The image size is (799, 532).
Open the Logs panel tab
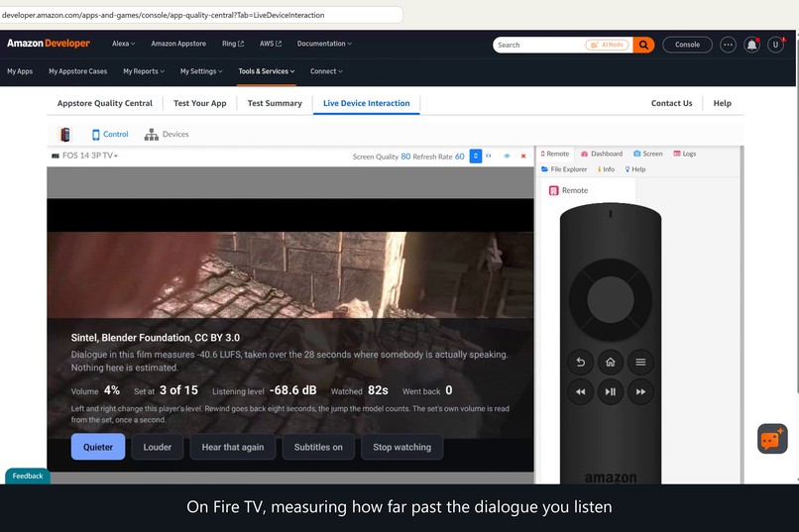tap(685, 154)
